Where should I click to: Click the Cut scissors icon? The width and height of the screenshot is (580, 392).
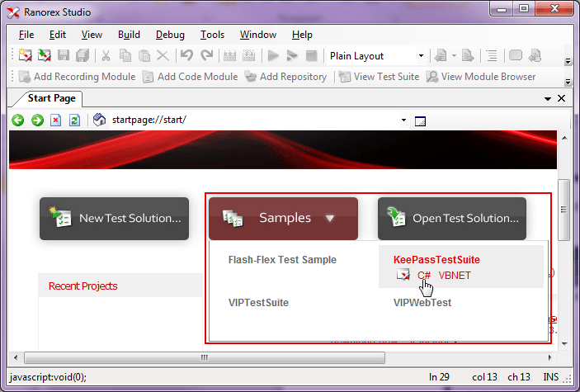[106, 55]
